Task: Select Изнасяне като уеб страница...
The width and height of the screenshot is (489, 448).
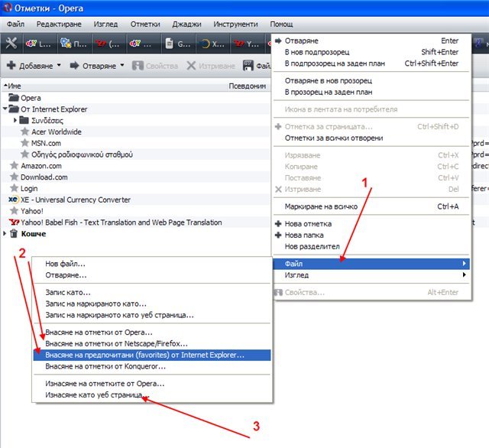Action: point(152,394)
